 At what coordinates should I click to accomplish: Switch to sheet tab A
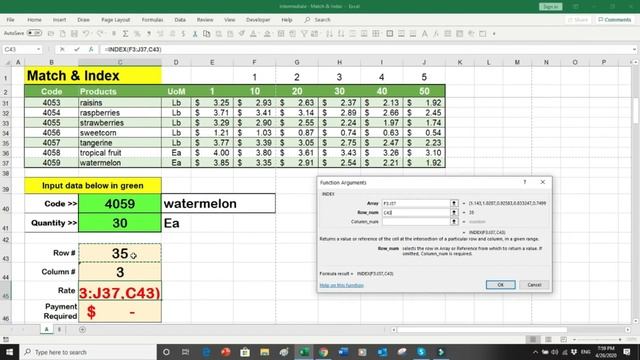coord(47,329)
